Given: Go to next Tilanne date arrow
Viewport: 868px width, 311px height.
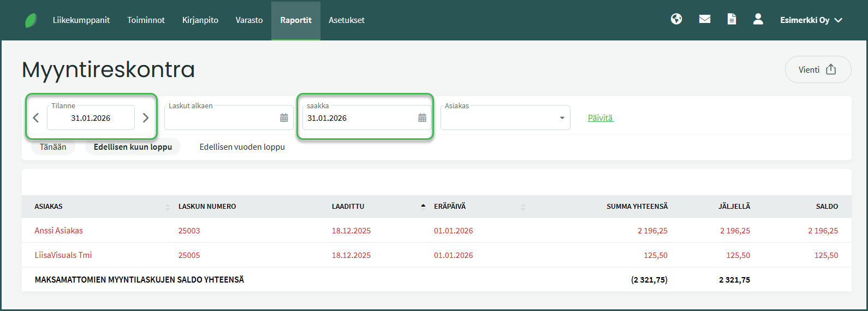Looking at the screenshot, I should click(146, 118).
